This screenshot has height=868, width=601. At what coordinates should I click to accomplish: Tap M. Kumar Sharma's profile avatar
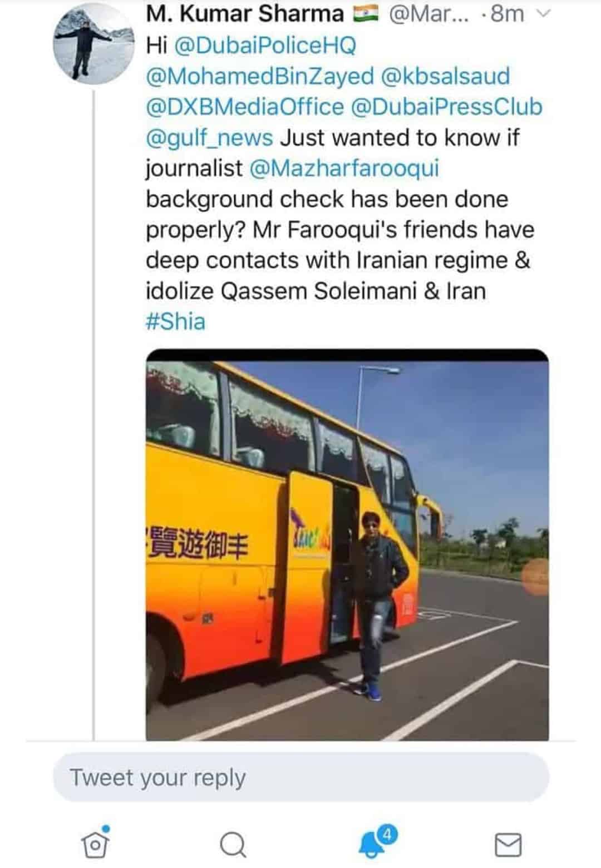95,44
